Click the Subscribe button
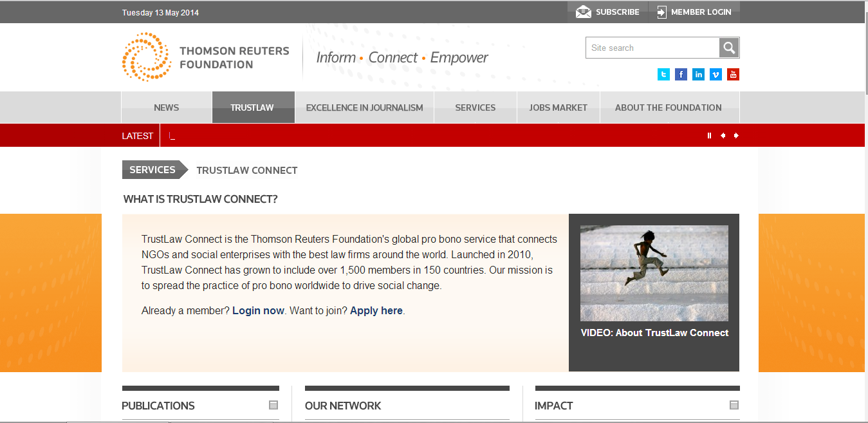The height and width of the screenshot is (423, 868). pyautogui.click(x=607, y=12)
